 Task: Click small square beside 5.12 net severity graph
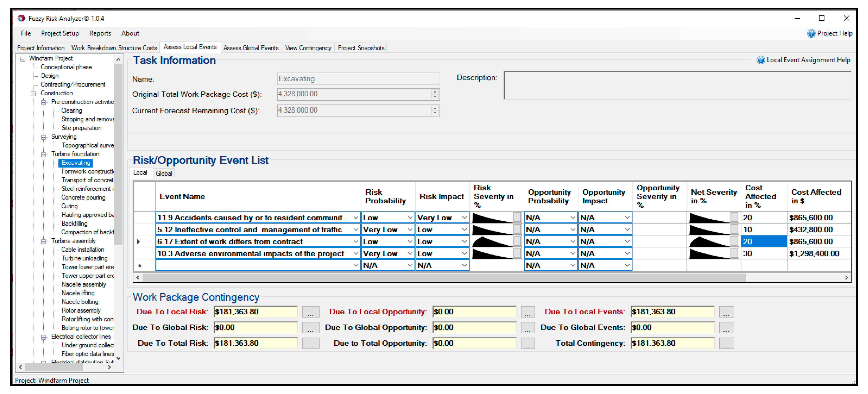pyautogui.click(x=734, y=230)
